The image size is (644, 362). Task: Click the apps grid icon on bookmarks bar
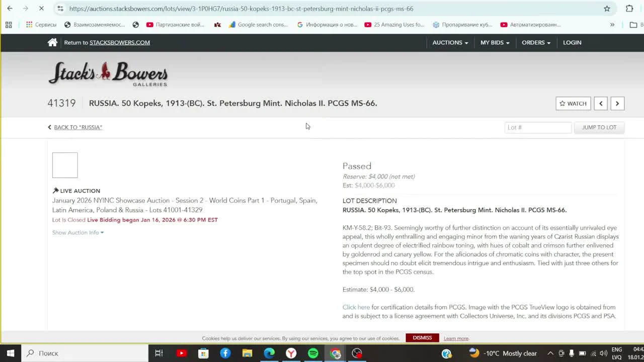pyautogui.click(x=8, y=24)
